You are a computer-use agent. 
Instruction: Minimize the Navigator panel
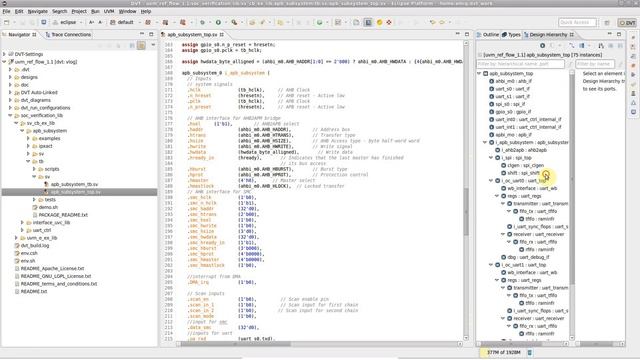[142, 34]
